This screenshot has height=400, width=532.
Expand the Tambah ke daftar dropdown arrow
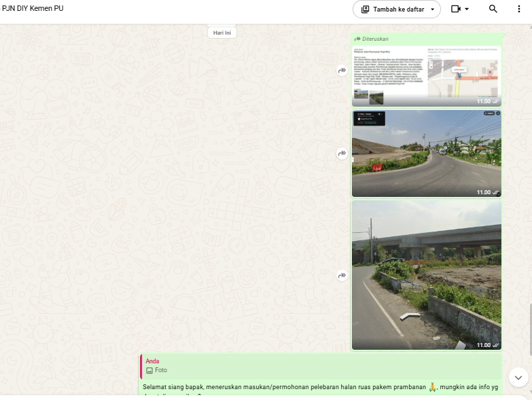coord(433,10)
